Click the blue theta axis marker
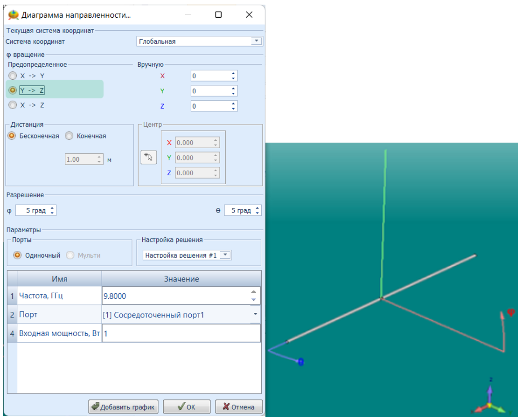The image size is (522, 420). (301, 362)
